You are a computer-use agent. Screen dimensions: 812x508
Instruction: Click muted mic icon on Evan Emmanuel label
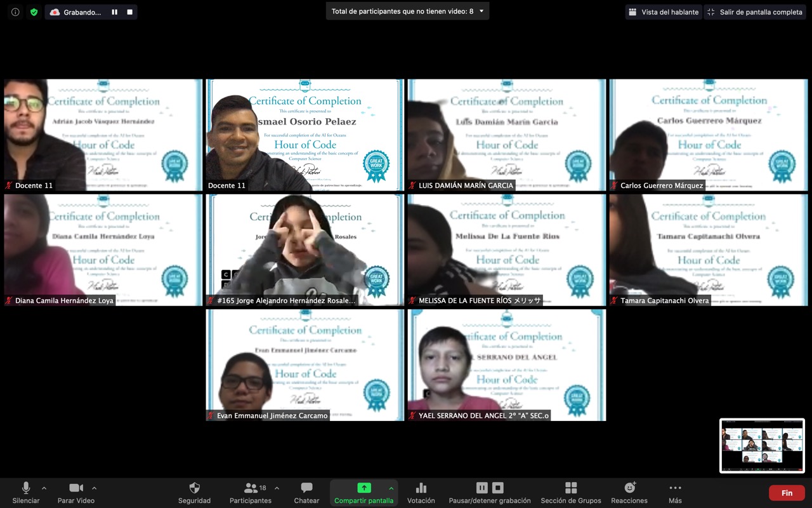pos(211,415)
